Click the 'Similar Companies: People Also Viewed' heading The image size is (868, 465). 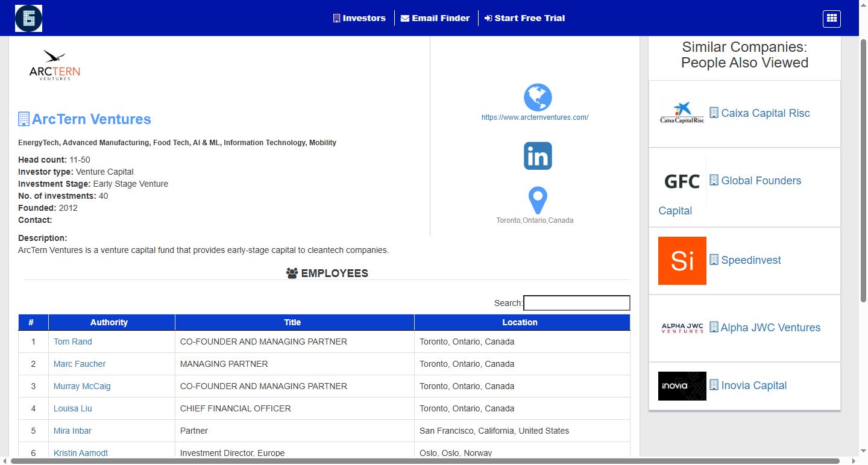pyautogui.click(x=744, y=55)
